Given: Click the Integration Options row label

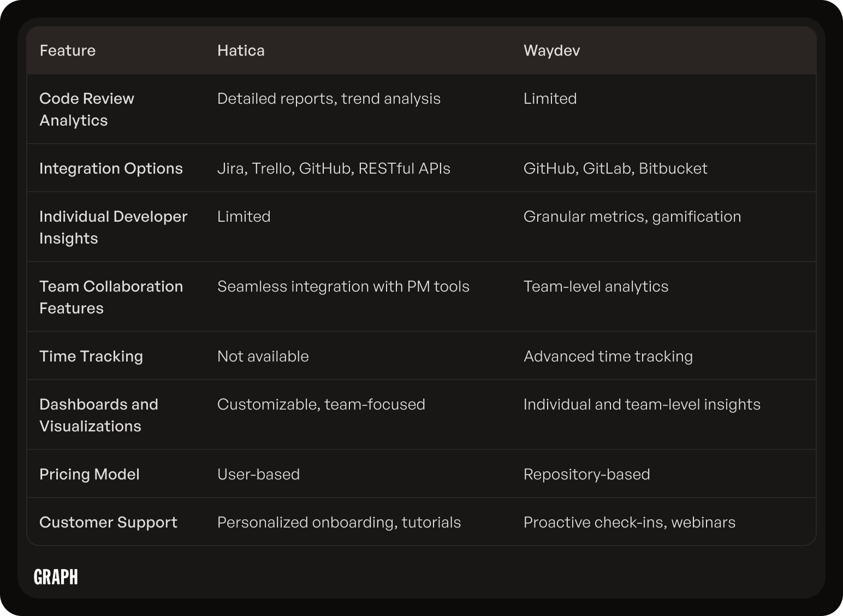Looking at the screenshot, I should 111,168.
